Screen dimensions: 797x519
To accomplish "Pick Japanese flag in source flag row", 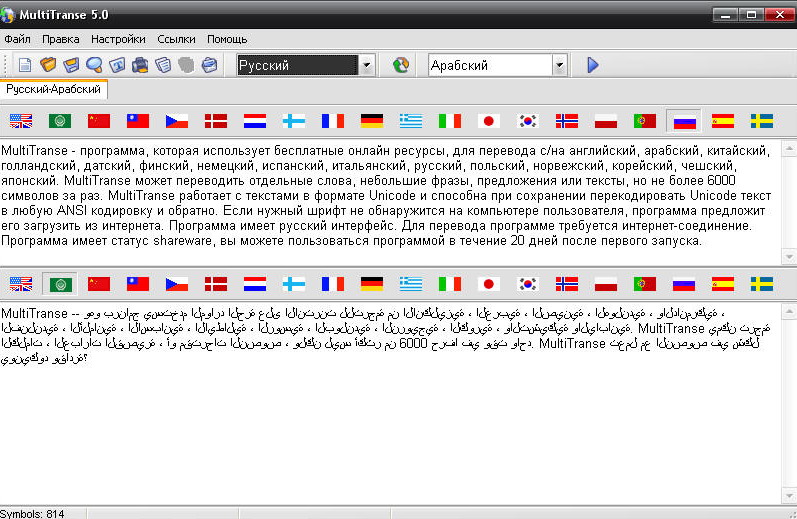I will pos(489,121).
